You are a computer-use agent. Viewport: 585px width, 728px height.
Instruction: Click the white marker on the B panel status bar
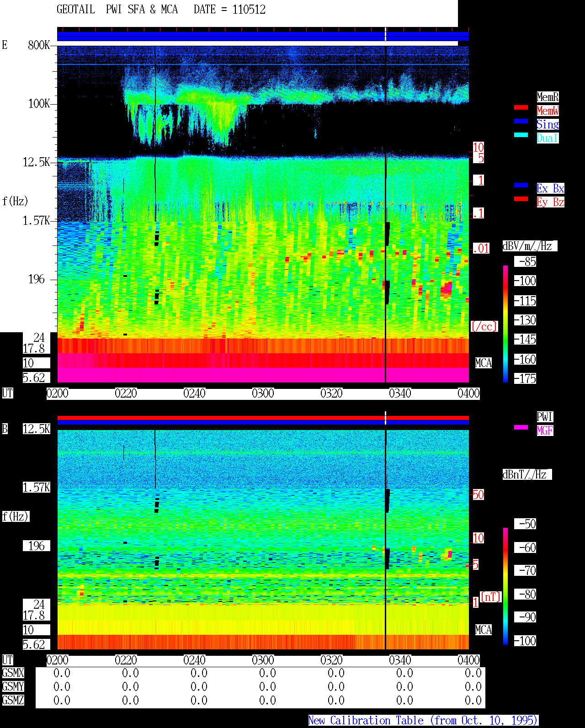[386, 418]
